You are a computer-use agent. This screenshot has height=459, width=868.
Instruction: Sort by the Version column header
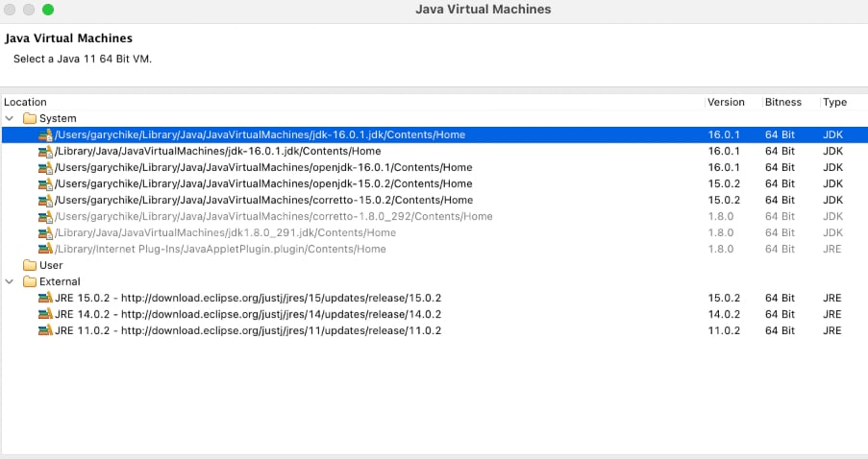point(726,102)
